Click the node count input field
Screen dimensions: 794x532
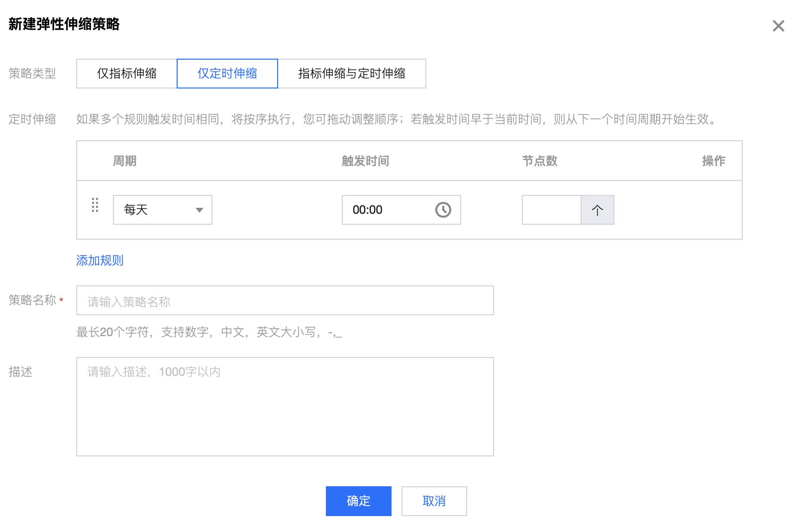pos(552,210)
